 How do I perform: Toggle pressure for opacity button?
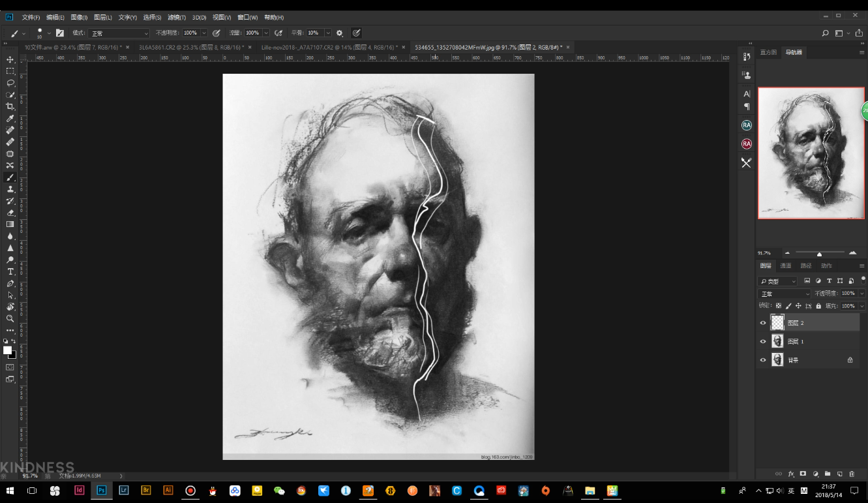(217, 33)
